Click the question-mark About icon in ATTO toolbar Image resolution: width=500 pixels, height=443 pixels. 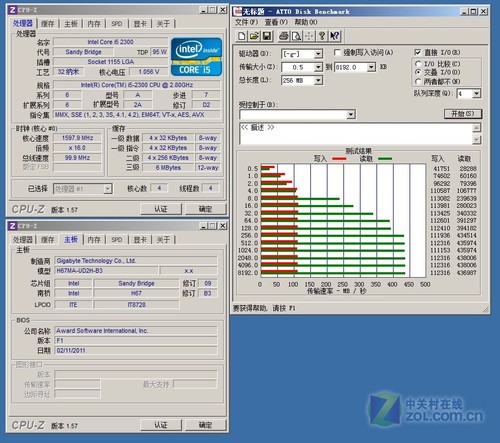coord(322,36)
